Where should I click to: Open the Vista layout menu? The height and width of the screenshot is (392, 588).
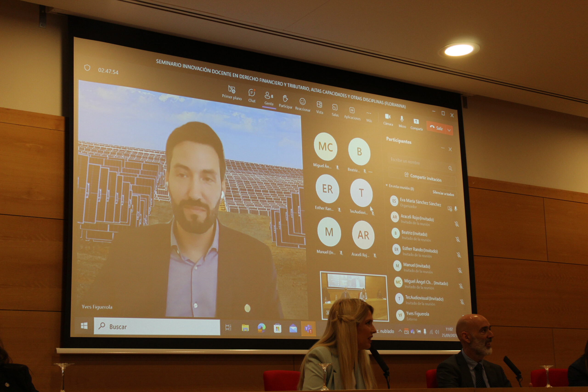[x=319, y=108]
